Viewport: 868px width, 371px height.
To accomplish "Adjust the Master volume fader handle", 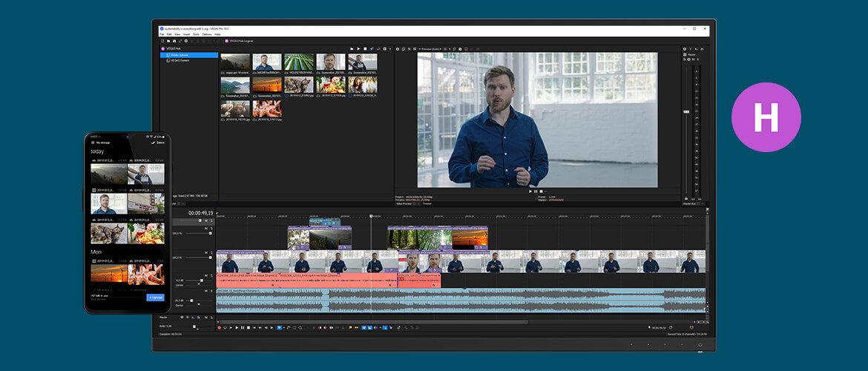I will [x=686, y=112].
